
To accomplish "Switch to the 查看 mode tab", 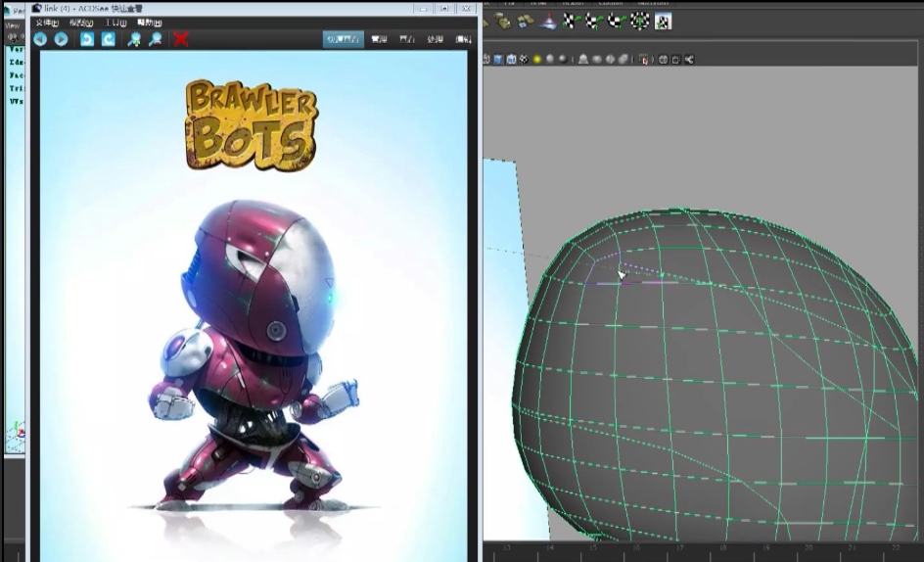I will tap(407, 39).
